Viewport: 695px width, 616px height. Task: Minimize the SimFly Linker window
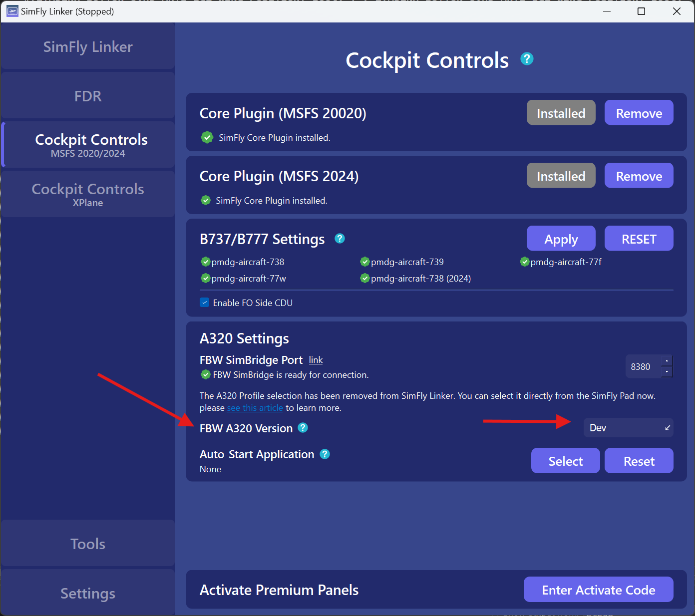coord(607,11)
